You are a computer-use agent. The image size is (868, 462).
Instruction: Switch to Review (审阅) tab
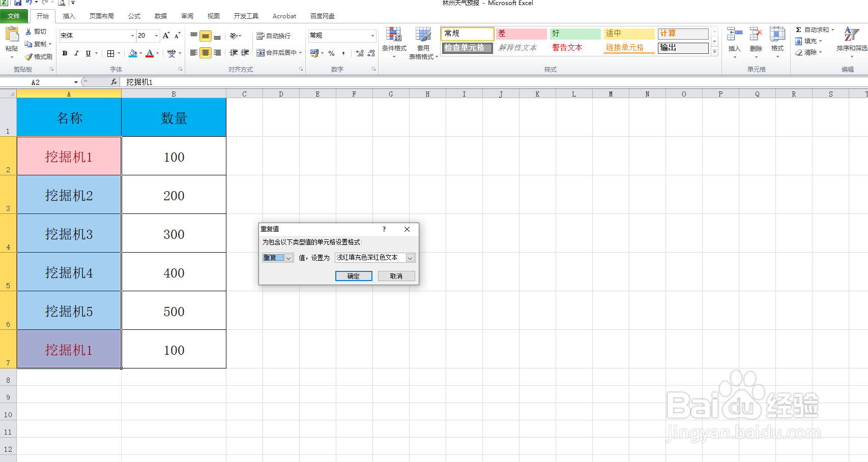187,16
